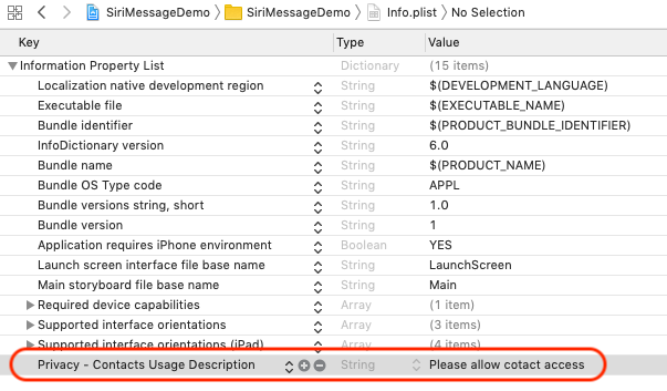Viewport: 667px width, 391px height.
Task: Click the $(EXECUTABLE_NAME) value
Action: tap(497, 106)
